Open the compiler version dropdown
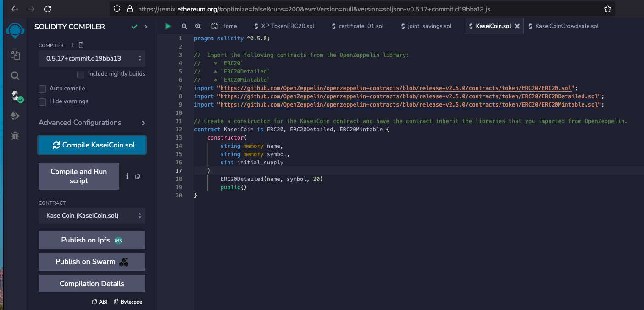This screenshot has height=310, width=644. coord(92,58)
